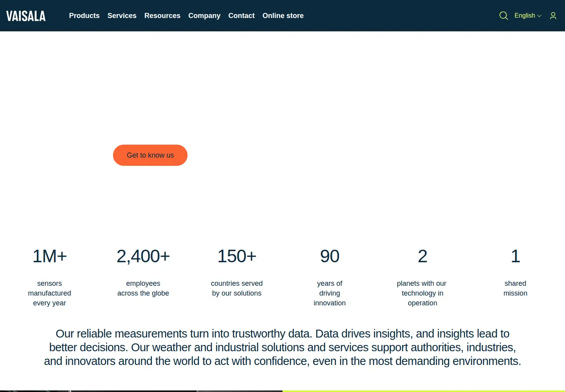The height and width of the screenshot is (392, 565).
Task: Click the Get to know us button
Action: click(150, 155)
